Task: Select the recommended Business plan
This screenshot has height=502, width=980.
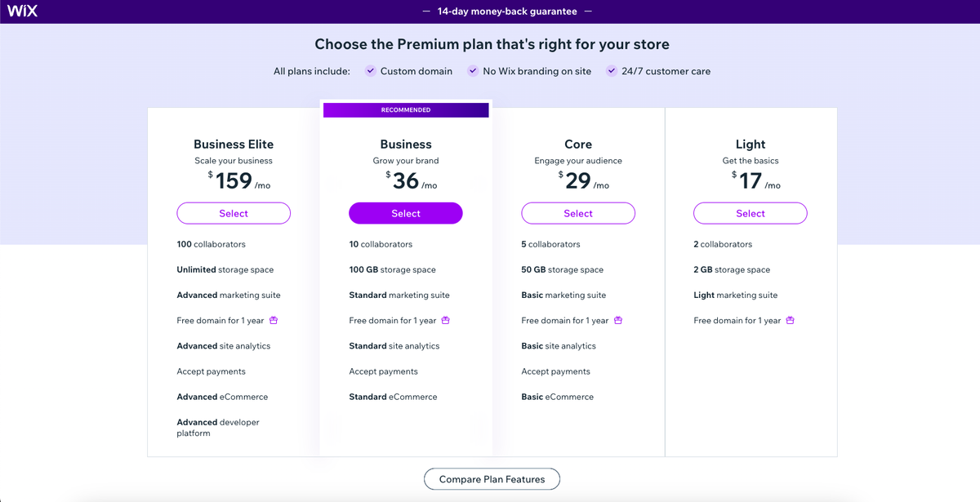Action: tap(405, 213)
